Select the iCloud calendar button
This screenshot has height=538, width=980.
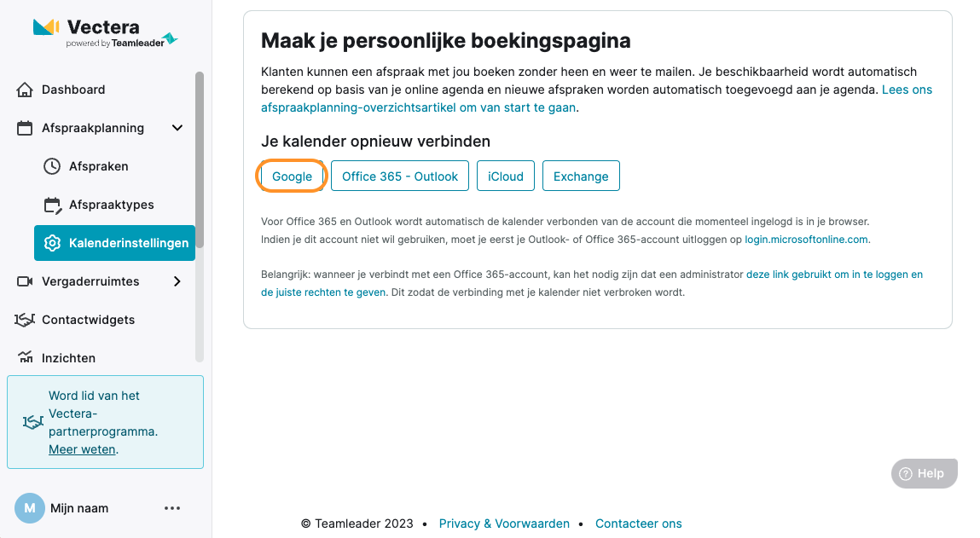[x=506, y=176]
